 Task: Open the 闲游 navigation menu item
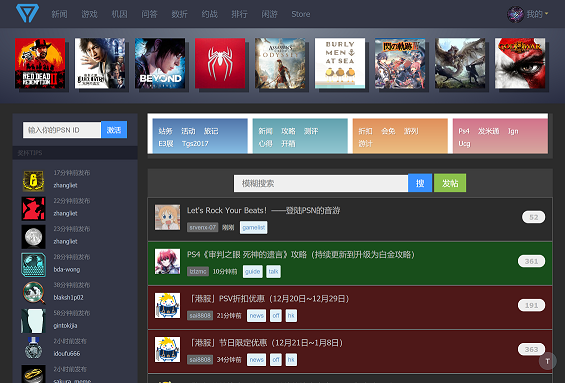tap(269, 14)
